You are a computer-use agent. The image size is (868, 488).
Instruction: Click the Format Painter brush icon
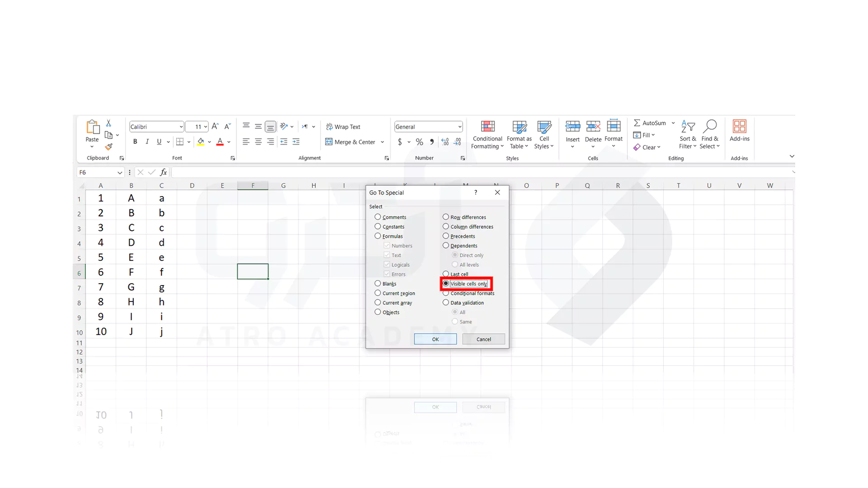[108, 147]
